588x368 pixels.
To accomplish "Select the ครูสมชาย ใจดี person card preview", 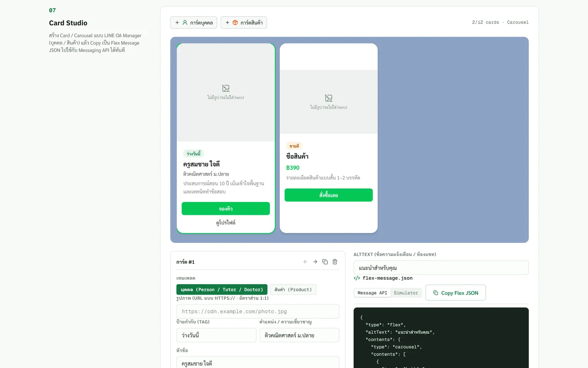I will click(226, 138).
